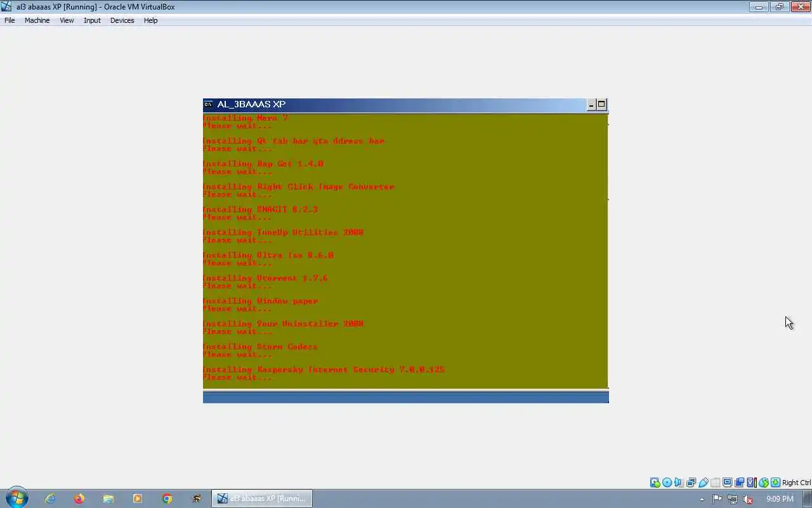Open the Devices menu

[x=122, y=20]
